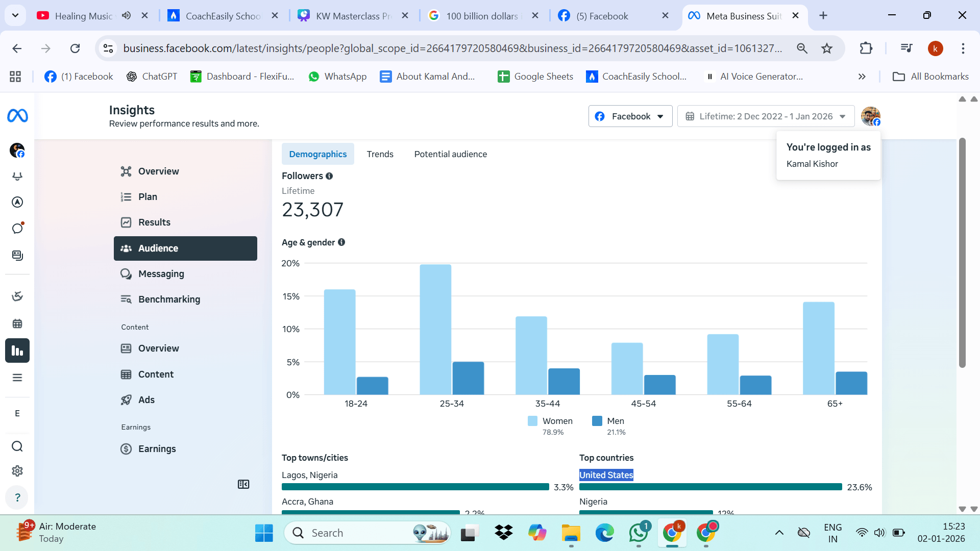980x551 pixels.
Task: Toggle Women series in chart legend
Action: tap(550, 421)
